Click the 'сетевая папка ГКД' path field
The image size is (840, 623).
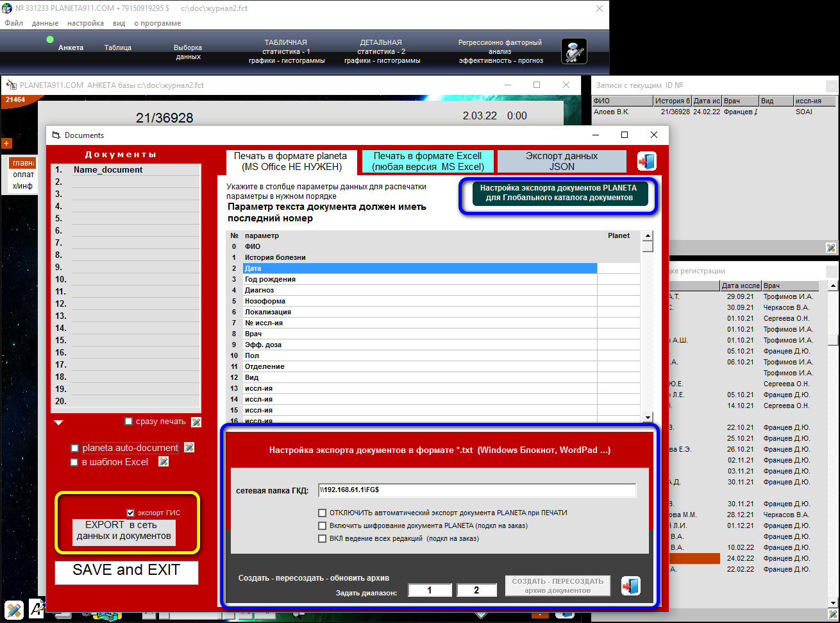point(476,490)
